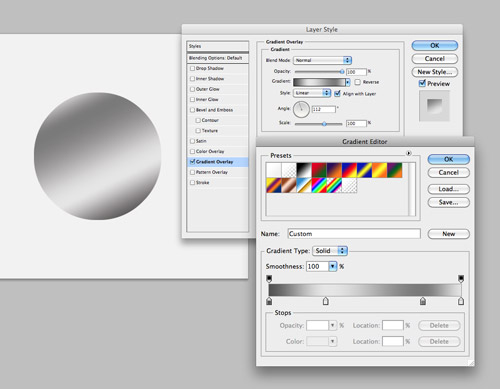Screen dimensions: 500x389
Task: Click the gradient Name field showing Custom
Action: point(354,234)
